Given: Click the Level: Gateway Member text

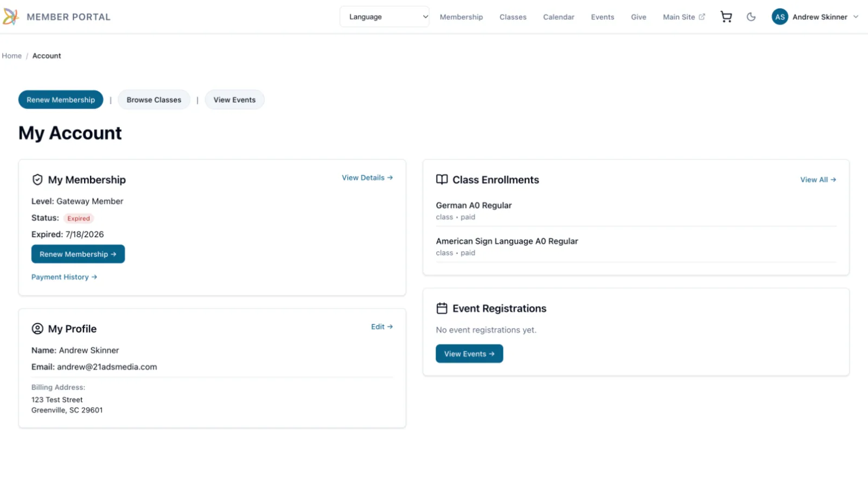Looking at the screenshot, I should (77, 201).
